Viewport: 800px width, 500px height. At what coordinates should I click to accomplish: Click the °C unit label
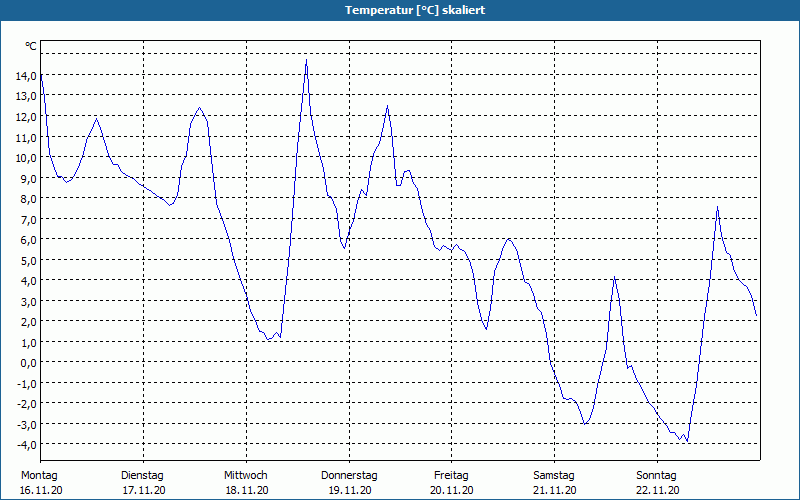click(x=31, y=46)
